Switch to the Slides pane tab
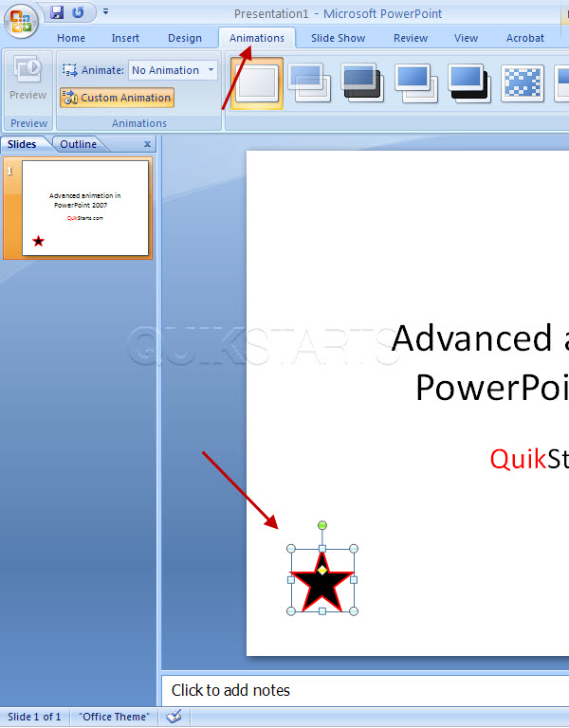Viewport: 569px width, 728px height. point(22,144)
